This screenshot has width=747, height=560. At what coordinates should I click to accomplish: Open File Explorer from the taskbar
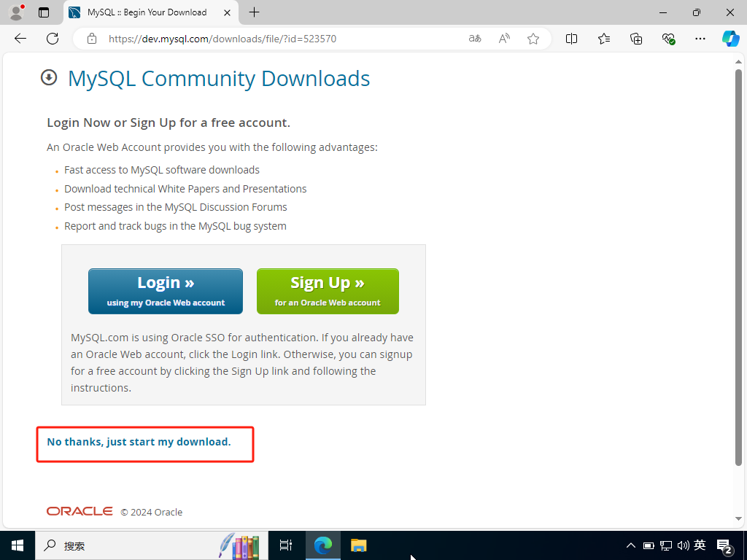359,545
